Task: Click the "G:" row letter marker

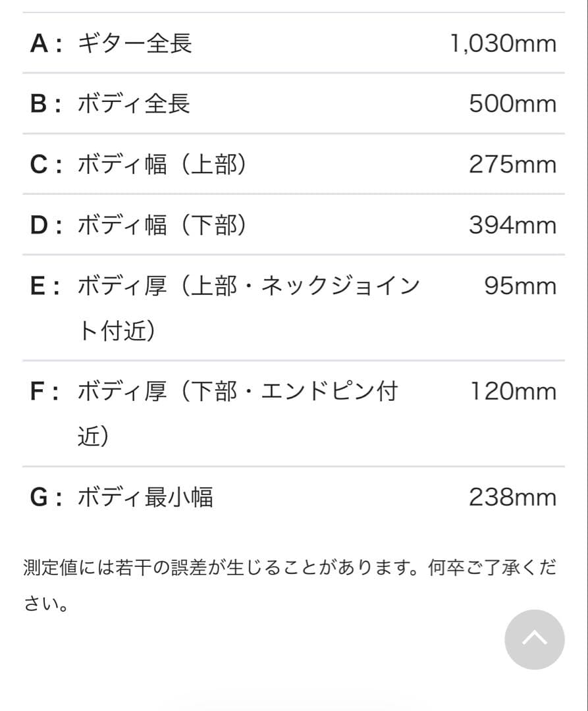Action: pyautogui.click(x=46, y=497)
